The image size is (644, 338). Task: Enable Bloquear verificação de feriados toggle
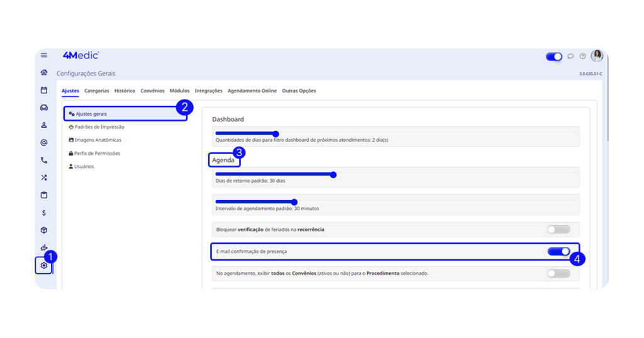coord(558,230)
